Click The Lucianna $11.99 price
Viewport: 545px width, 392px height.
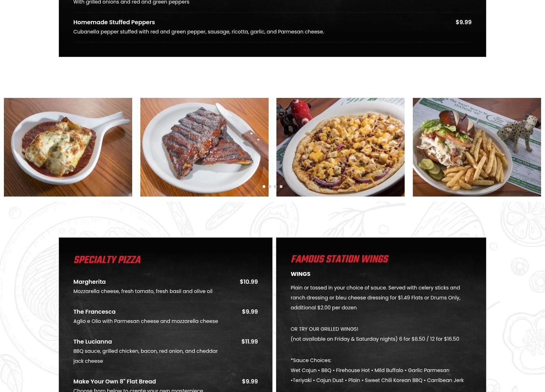pyautogui.click(x=249, y=341)
